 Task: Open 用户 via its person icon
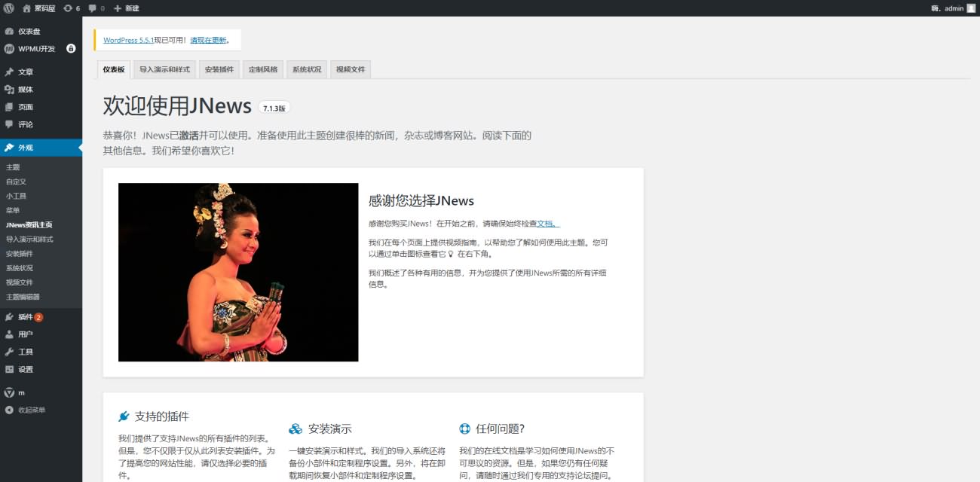pos(9,334)
